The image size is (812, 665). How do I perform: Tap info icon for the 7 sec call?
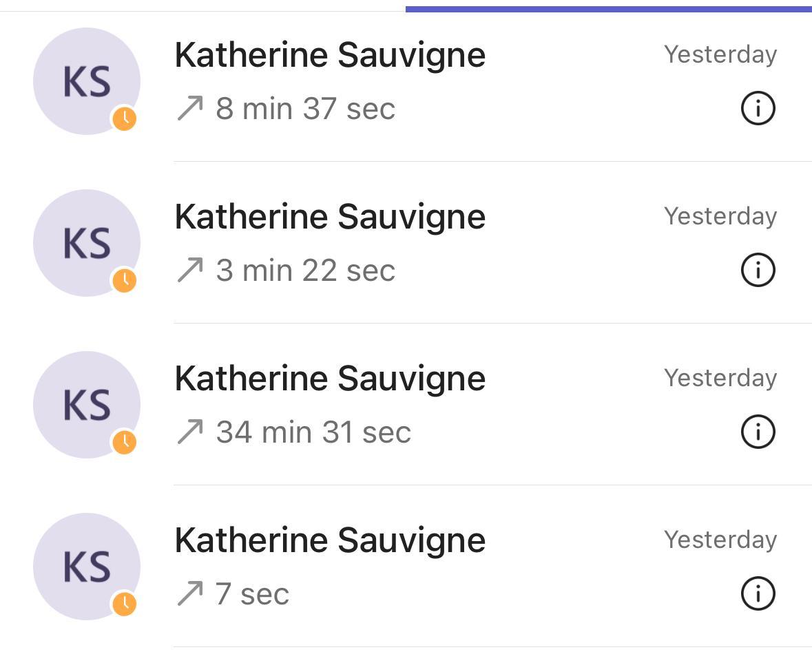coord(758,593)
